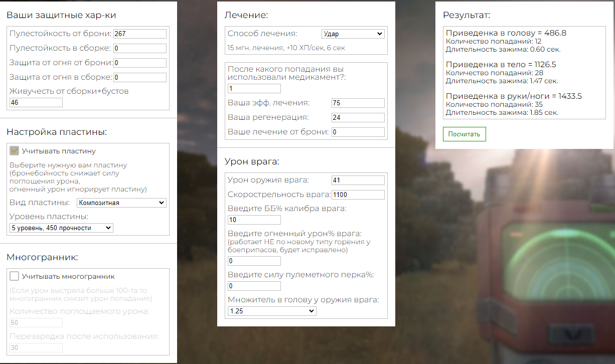This screenshot has height=364, width=615.
Task: Focus the 'Пулестойкость в сборке' field
Action: 139,48
